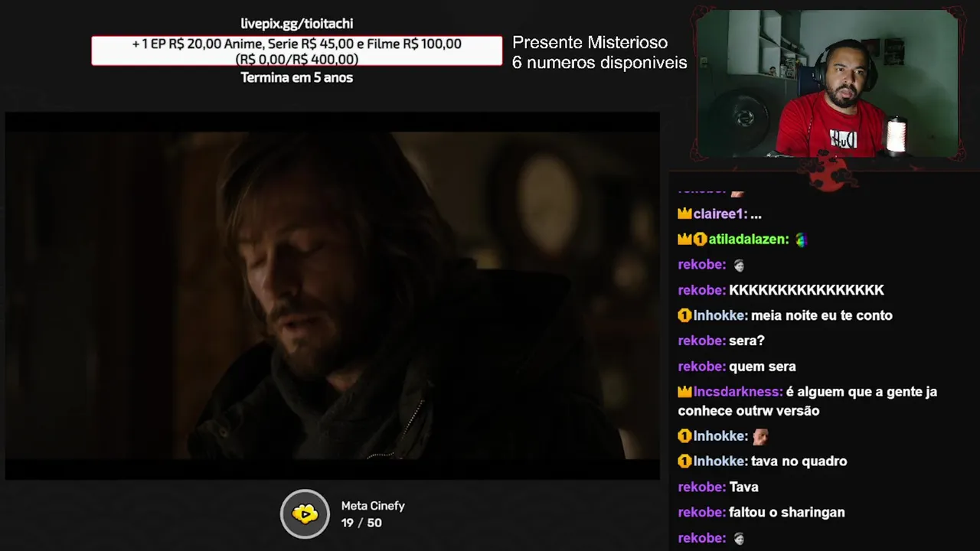Select the lncsdarkness username in chat
Screen dimensions: 980x551
coord(738,392)
